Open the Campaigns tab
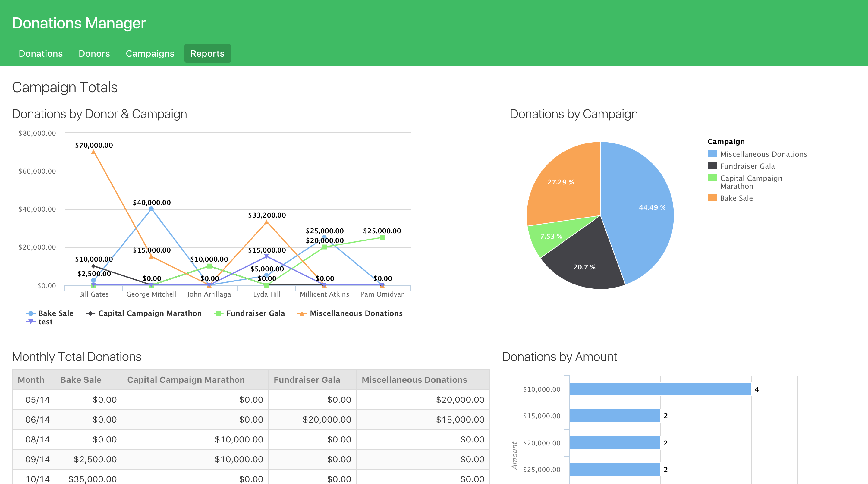The width and height of the screenshot is (868, 484). pos(150,53)
